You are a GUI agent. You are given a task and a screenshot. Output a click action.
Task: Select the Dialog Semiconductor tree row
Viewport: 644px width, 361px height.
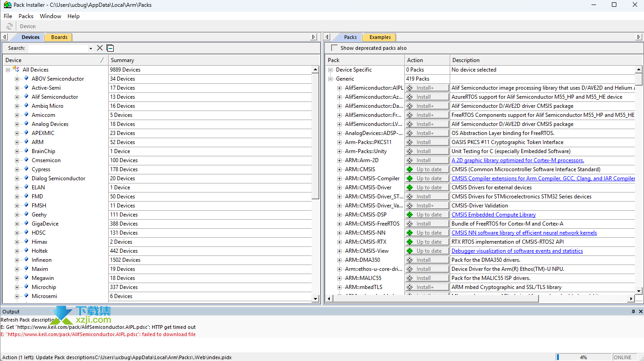(x=58, y=178)
